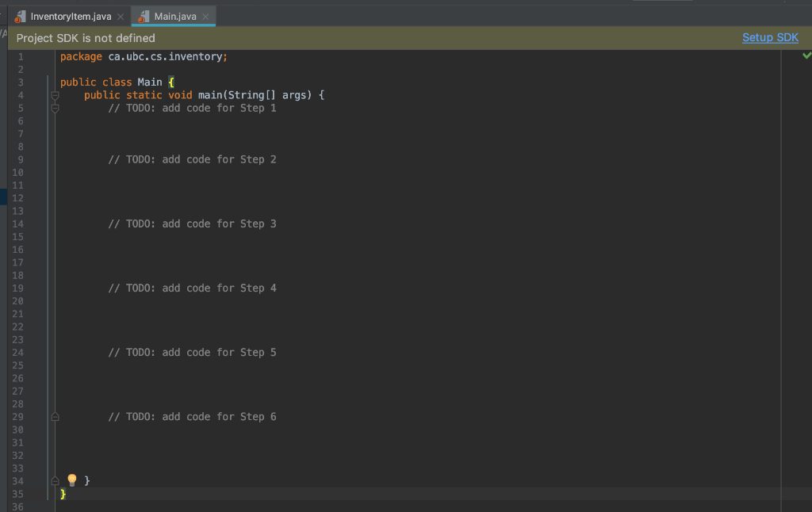Click the main method name on line 4

point(210,95)
